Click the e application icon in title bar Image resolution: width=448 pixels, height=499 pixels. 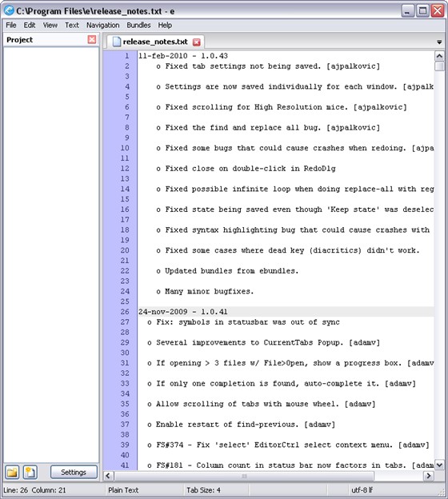click(9, 11)
